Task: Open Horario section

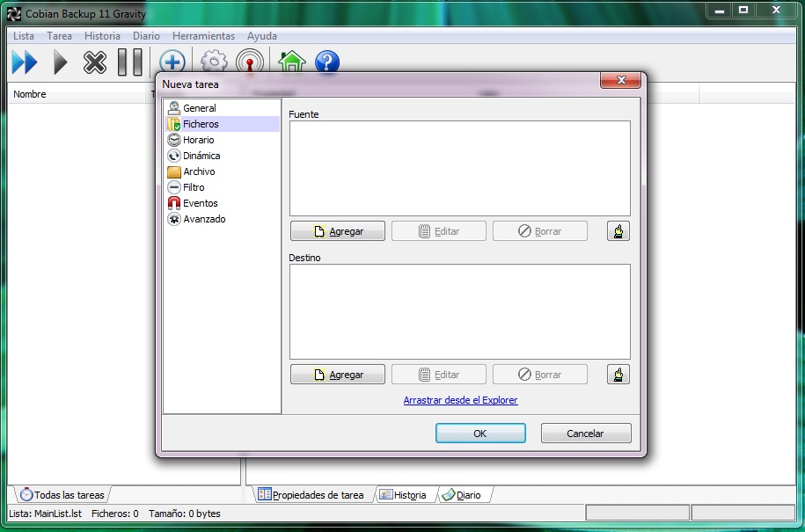Action: coord(223,140)
